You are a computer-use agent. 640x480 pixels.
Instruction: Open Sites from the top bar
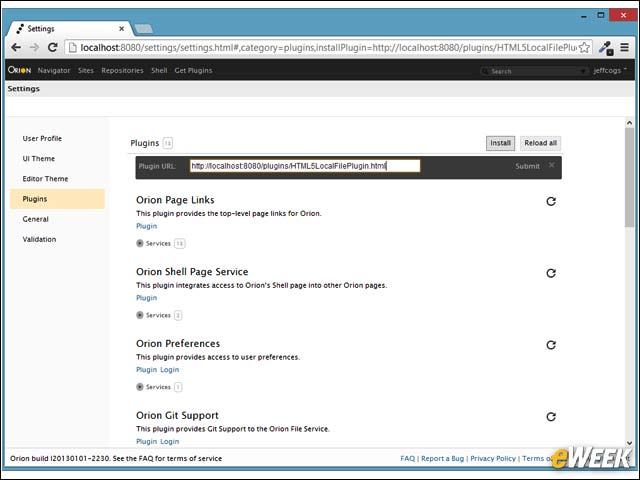(x=86, y=71)
